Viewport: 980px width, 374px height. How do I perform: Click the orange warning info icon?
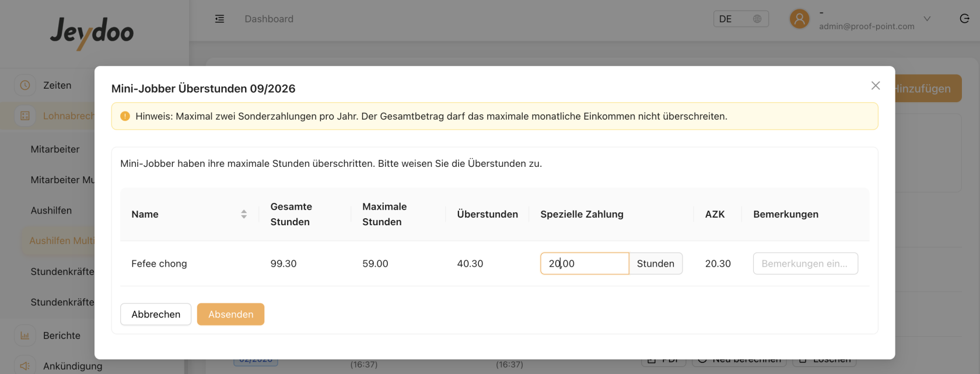(x=125, y=116)
